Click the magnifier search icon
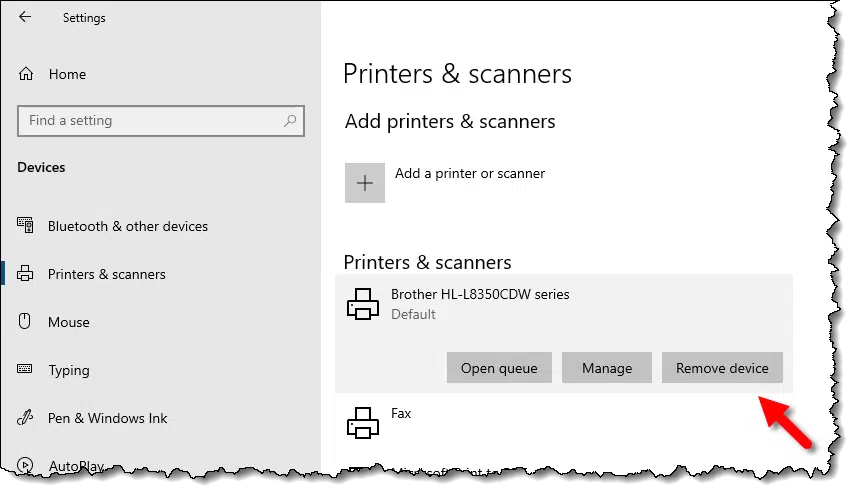The height and width of the screenshot is (497, 859). click(290, 121)
